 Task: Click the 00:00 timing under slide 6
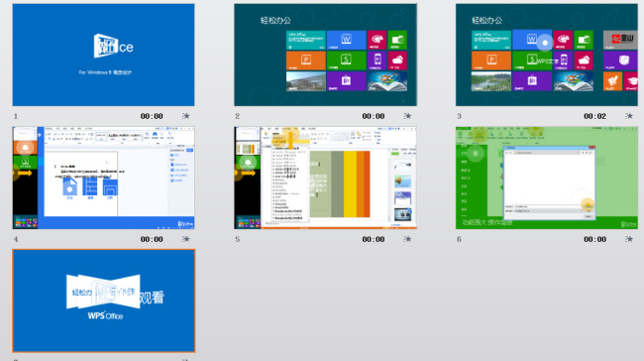[x=595, y=239]
